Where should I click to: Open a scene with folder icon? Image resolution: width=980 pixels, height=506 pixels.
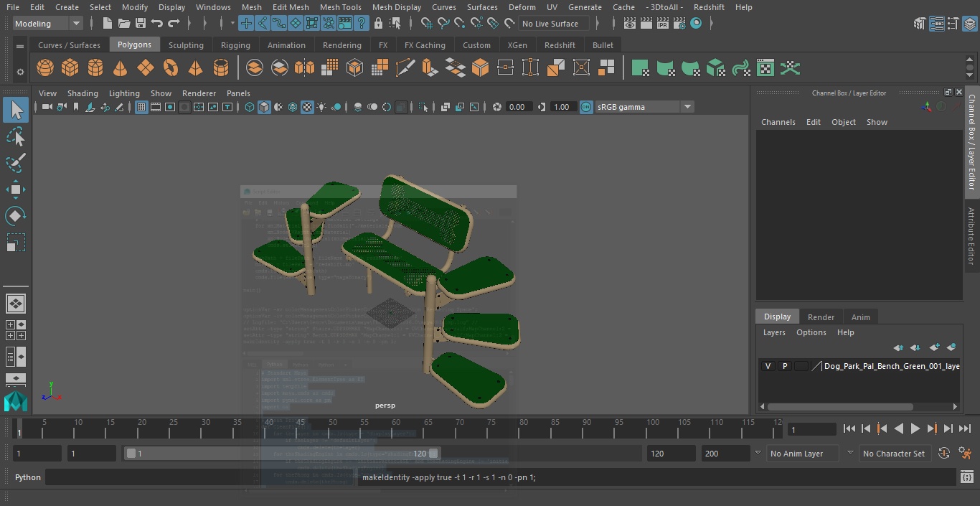[124, 24]
